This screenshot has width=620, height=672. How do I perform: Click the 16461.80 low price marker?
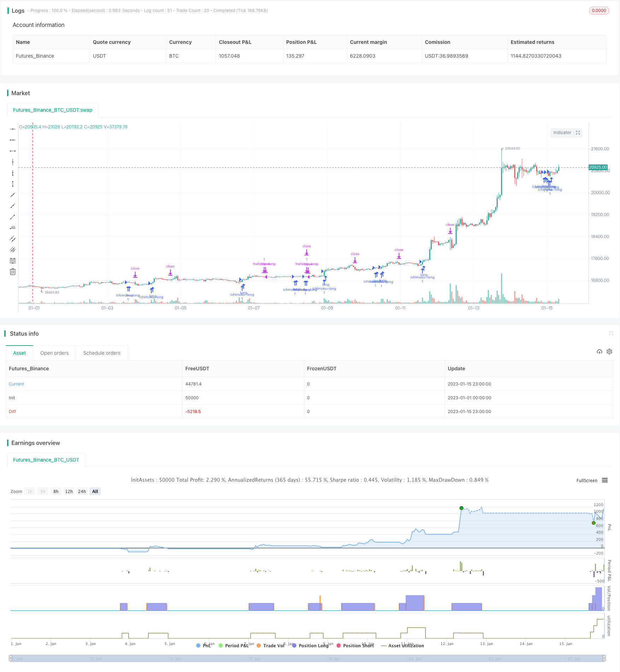[52, 292]
